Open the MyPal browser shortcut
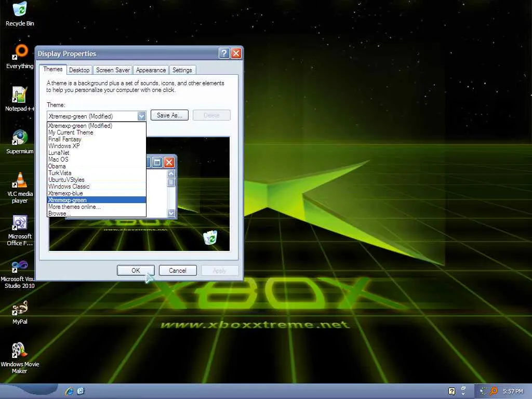This screenshot has width=532, height=399. tap(20, 312)
